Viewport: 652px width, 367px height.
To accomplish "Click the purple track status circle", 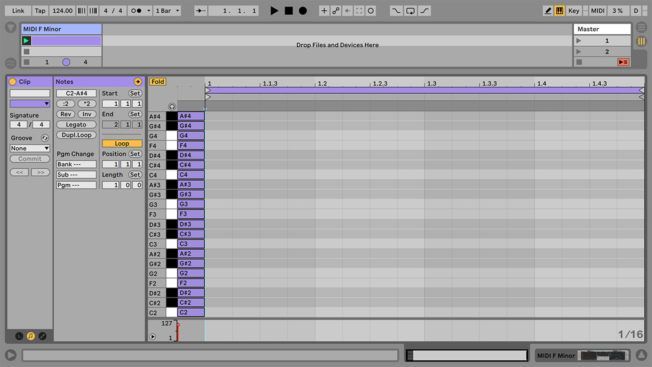I will 66,62.
